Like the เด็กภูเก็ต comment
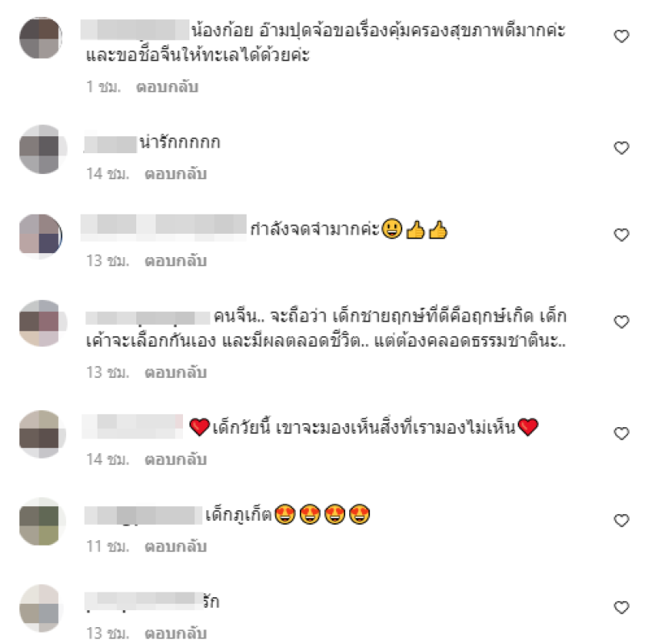The width and height of the screenshot is (645, 644). [621, 521]
